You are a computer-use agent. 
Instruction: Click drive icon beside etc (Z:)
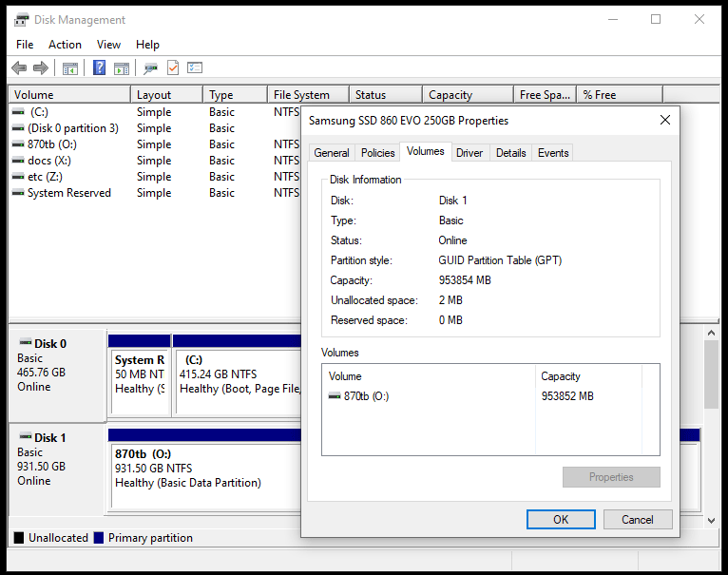coord(18,177)
